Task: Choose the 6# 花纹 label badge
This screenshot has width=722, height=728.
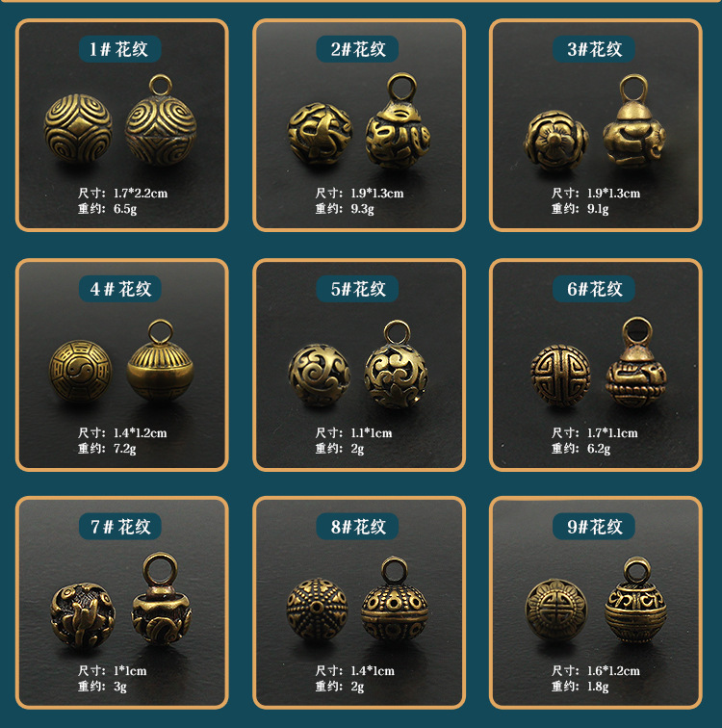Action: point(593,289)
